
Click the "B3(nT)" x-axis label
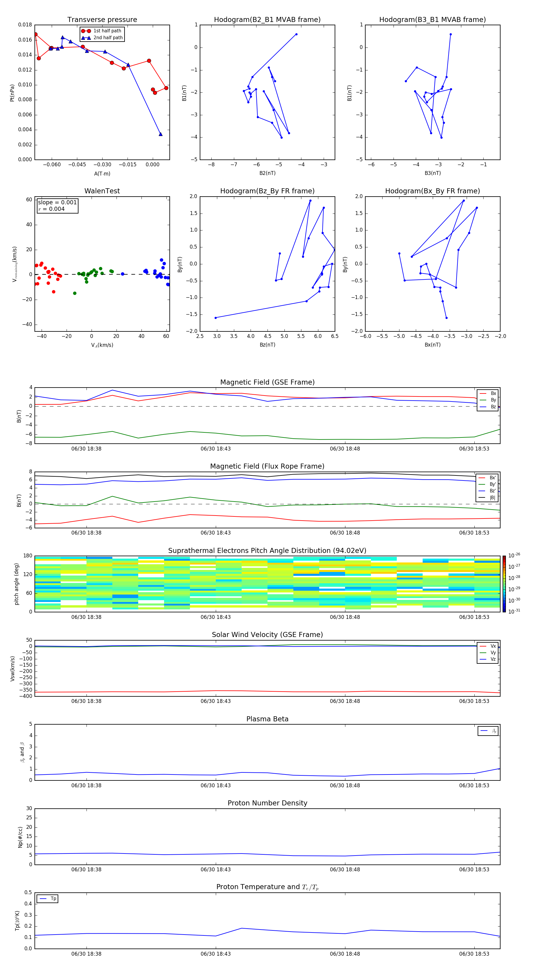pyautogui.click(x=432, y=173)
